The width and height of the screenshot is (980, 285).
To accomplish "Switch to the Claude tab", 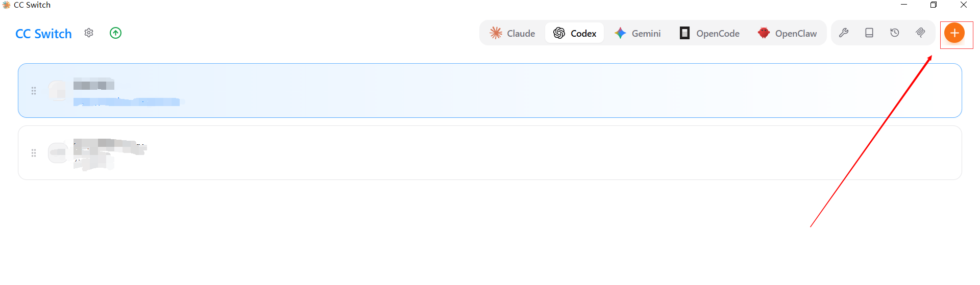I will pos(512,33).
